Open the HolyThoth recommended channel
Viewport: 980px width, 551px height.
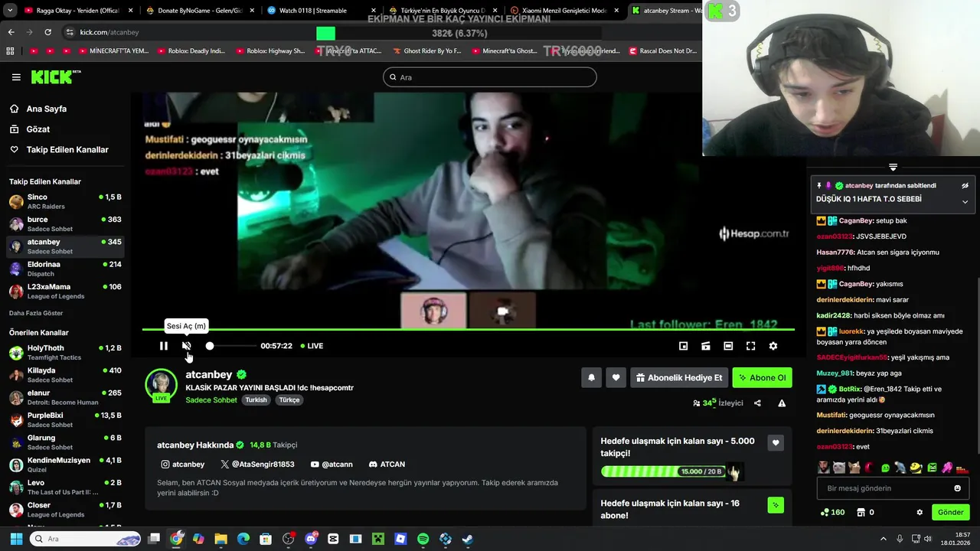[x=65, y=353]
